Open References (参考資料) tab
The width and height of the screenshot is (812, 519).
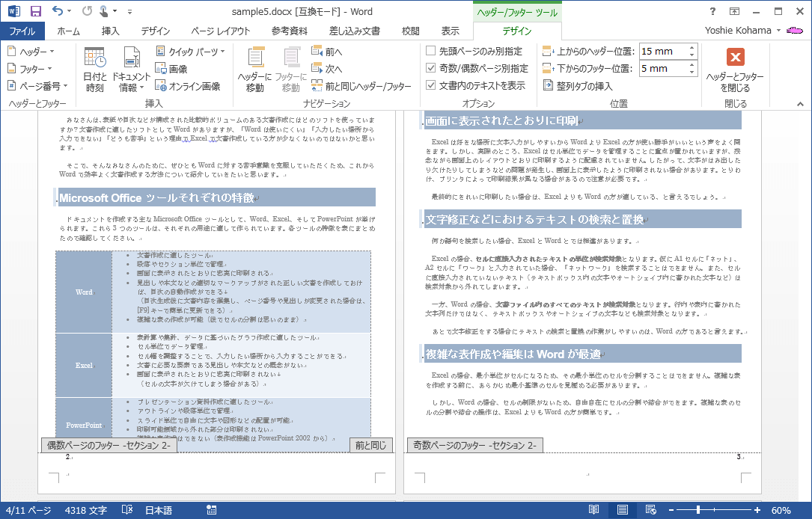click(290, 31)
